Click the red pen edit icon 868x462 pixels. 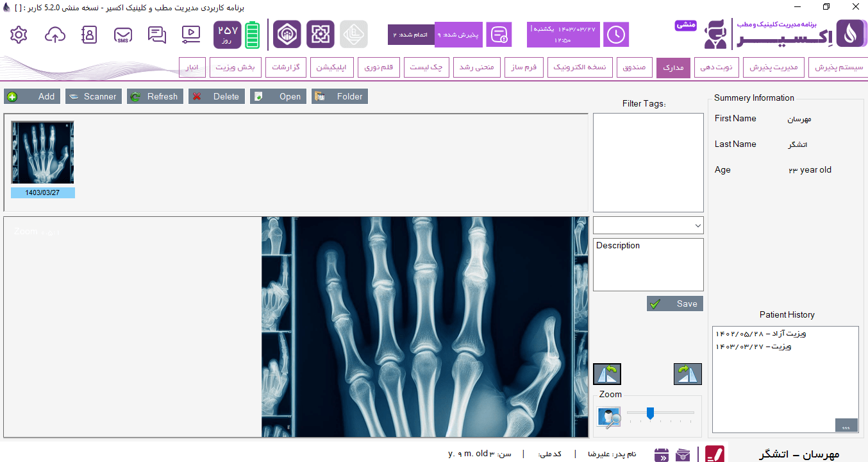pyautogui.click(x=715, y=454)
